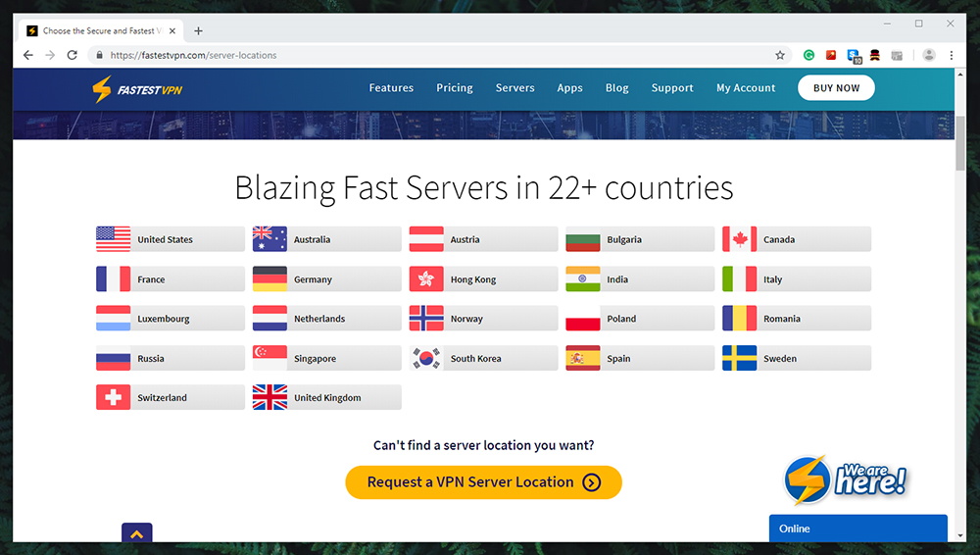The height and width of the screenshot is (555, 980).
Task: Select the Choose the Secure and Fastest tab
Action: pyautogui.click(x=100, y=30)
